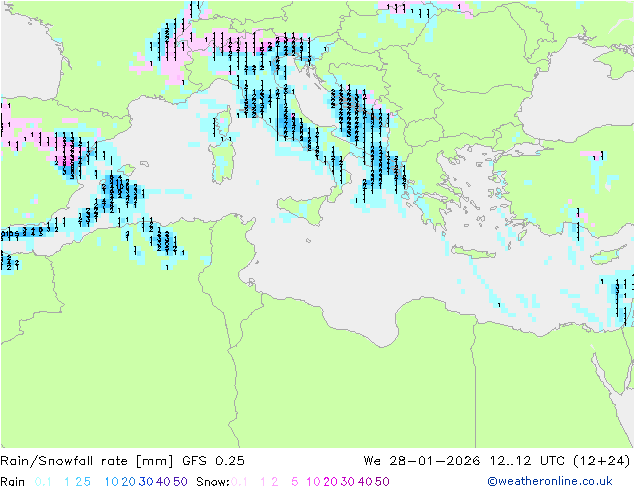
Task: Select the Rain legend value 50
Action: [180, 482]
